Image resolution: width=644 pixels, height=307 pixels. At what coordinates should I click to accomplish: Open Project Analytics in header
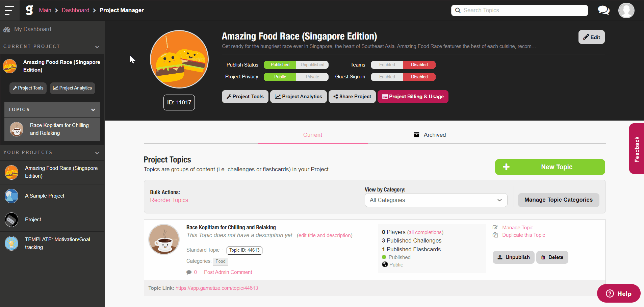[298, 97]
